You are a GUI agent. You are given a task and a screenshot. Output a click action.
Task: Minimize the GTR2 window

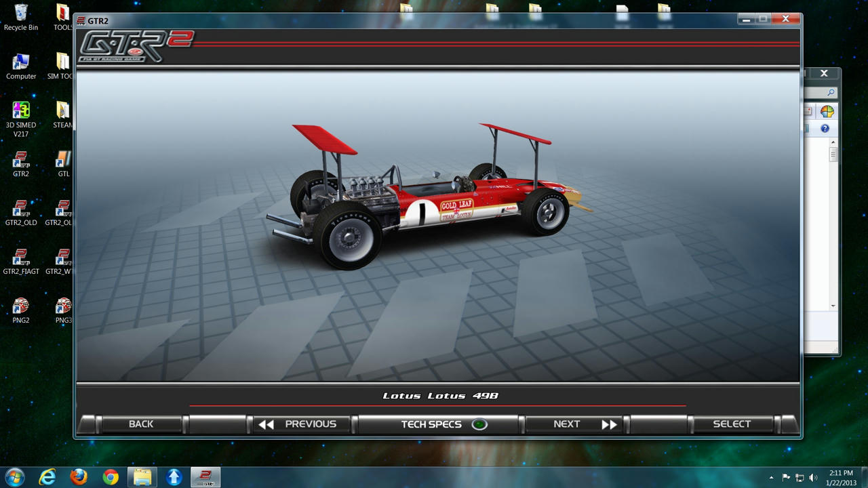(746, 19)
